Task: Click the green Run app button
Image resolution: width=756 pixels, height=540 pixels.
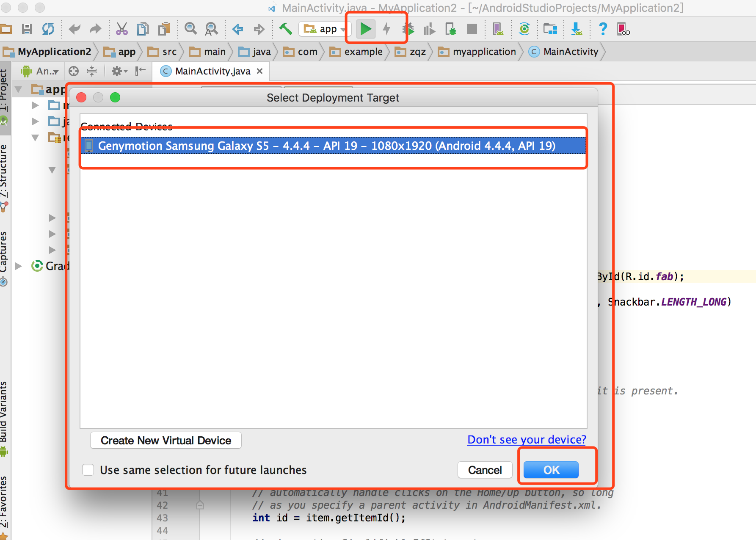Action: point(365,29)
